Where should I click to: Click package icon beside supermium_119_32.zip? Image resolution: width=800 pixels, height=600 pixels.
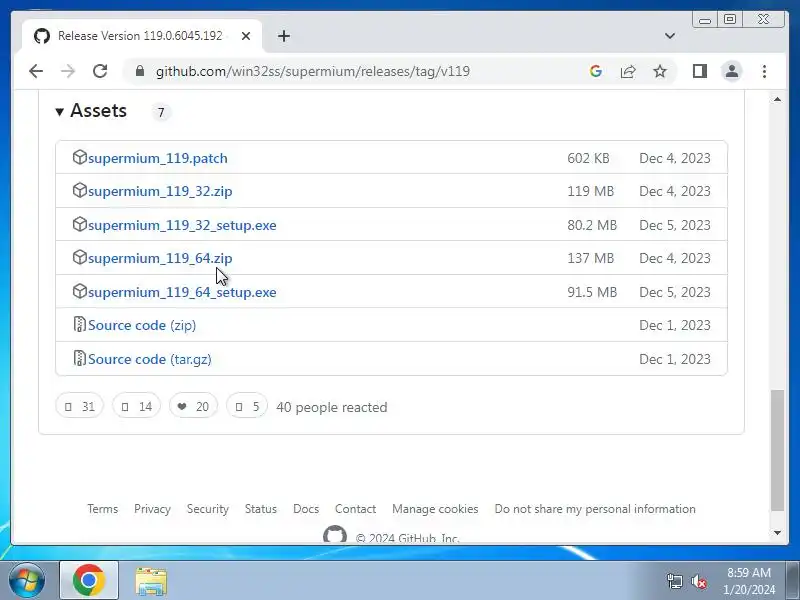80,190
